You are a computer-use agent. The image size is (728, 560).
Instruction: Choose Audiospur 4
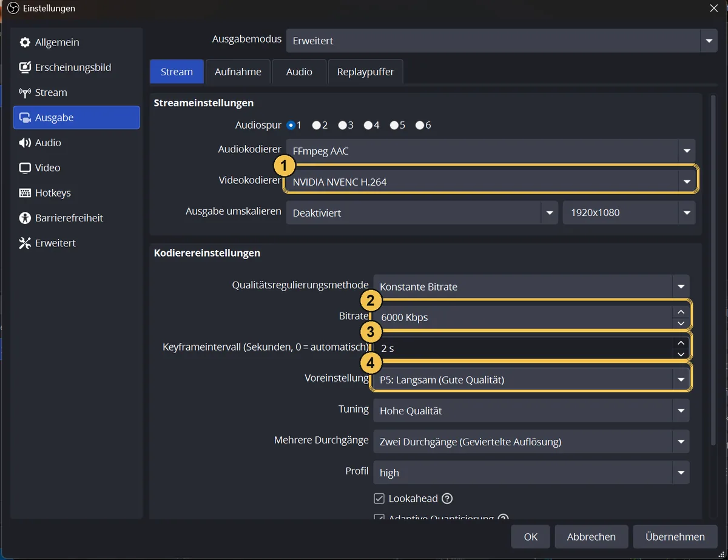(x=368, y=125)
